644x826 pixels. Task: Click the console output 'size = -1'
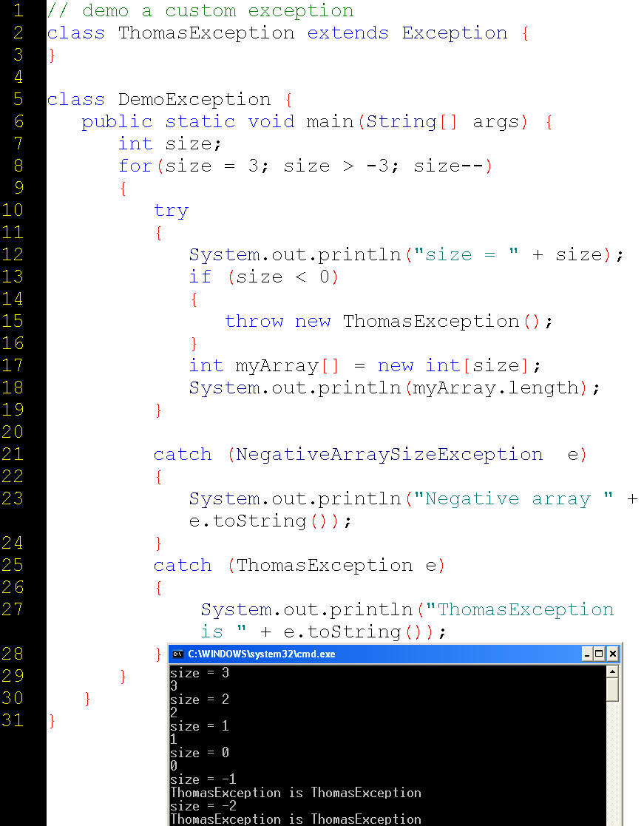pos(203,779)
